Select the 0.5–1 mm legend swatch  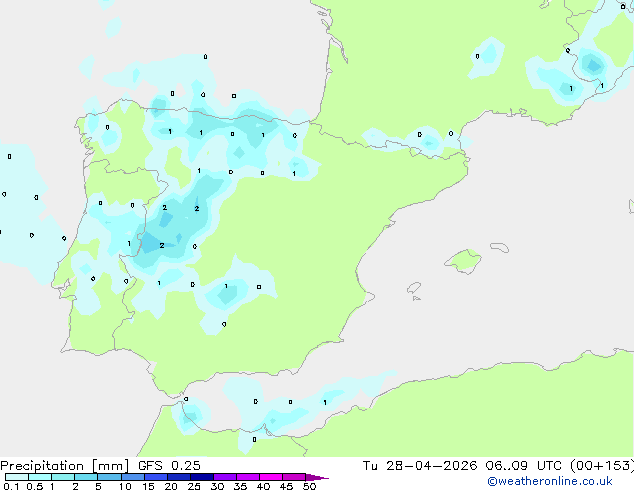(x=40, y=477)
